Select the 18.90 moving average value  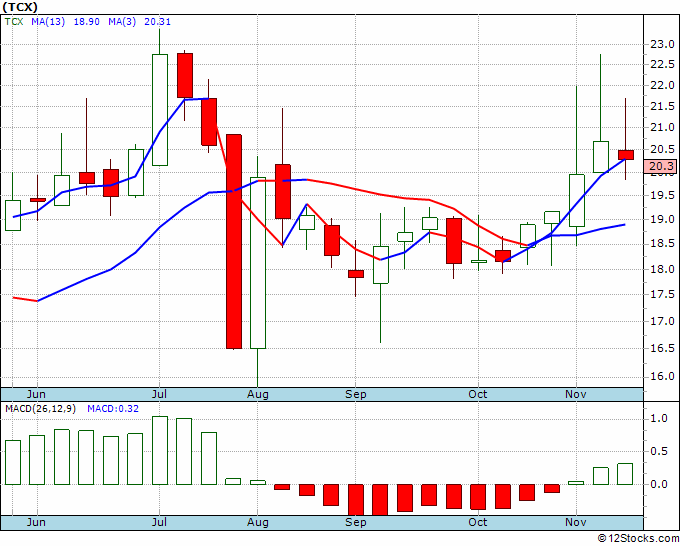pyautogui.click(x=87, y=22)
